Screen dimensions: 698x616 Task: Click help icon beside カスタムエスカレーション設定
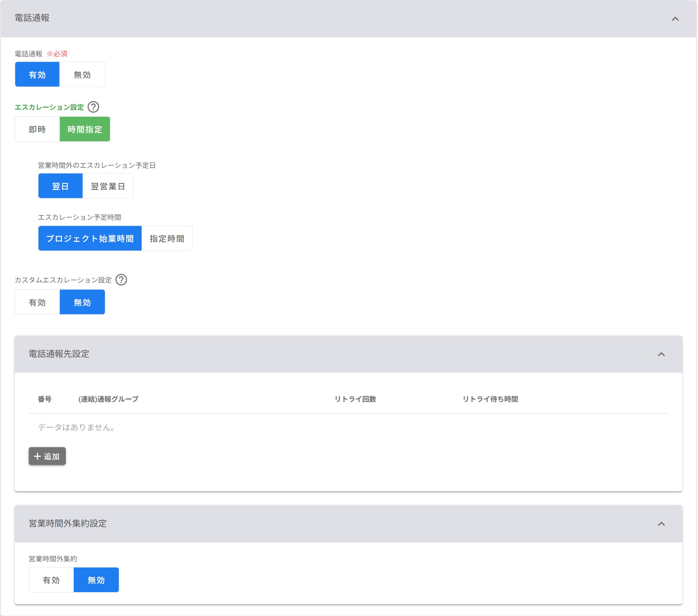point(121,280)
